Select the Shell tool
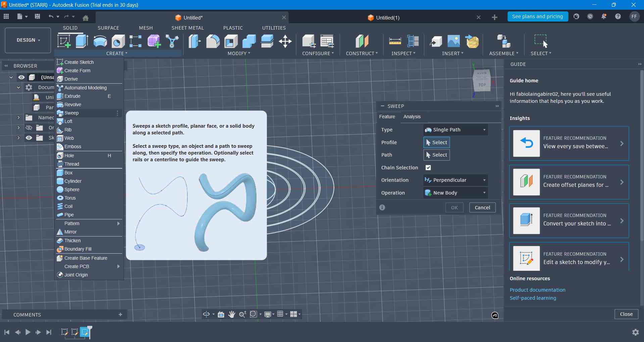The width and height of the screenshot is (644, 342). [x=231, y=41]
